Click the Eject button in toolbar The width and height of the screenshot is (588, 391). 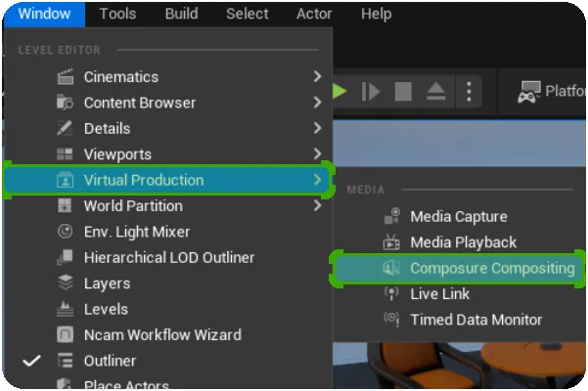435,91
